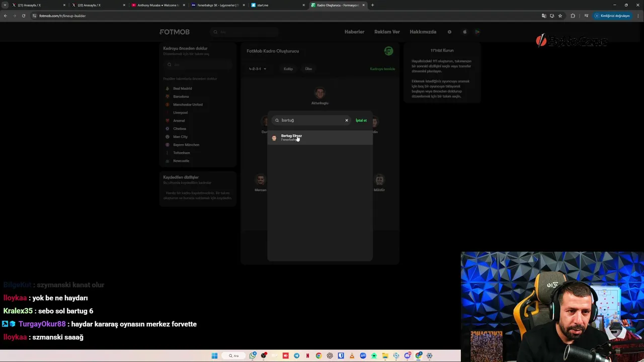Select the Kulüp filter button
Screen dimensions: 644x362
288,69
